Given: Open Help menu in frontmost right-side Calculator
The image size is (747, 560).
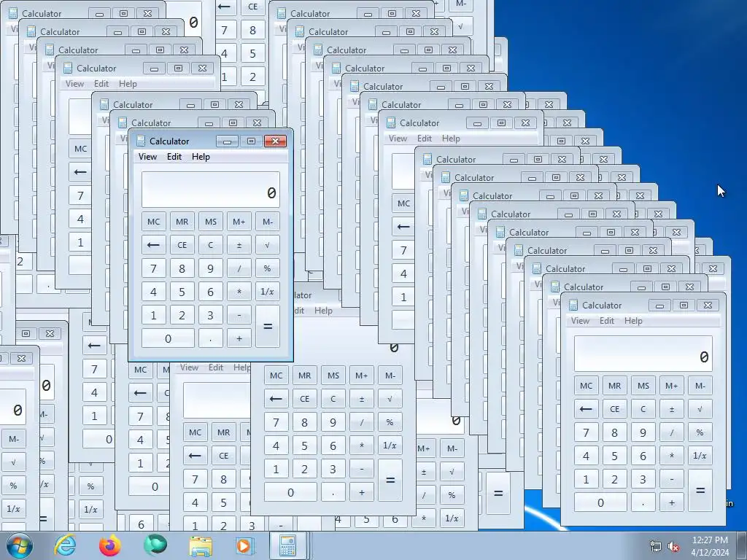Looking at the screenshot, I should coord(633,321).
